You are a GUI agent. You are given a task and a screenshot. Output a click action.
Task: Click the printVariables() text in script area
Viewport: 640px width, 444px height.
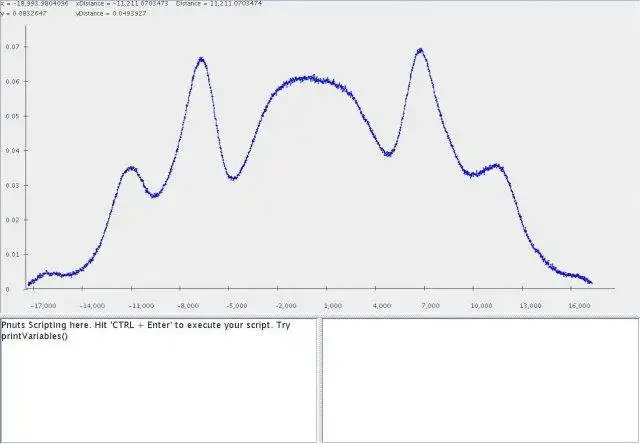point(34,336)
